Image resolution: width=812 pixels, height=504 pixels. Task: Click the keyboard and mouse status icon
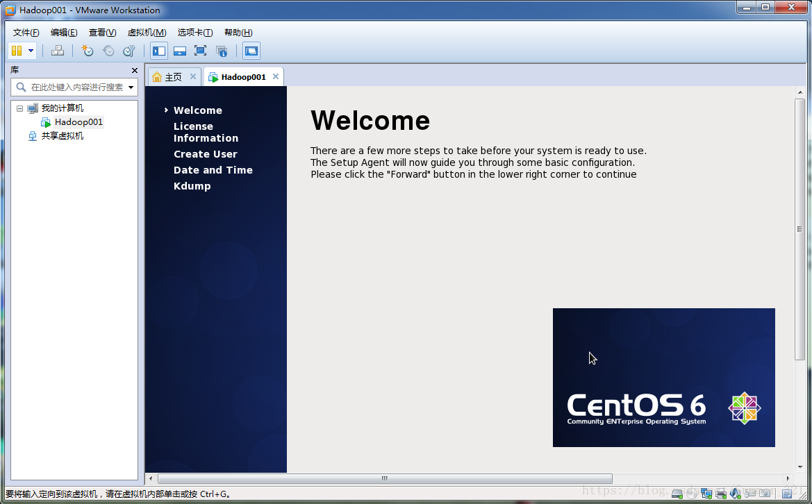[x=750, y=494]
